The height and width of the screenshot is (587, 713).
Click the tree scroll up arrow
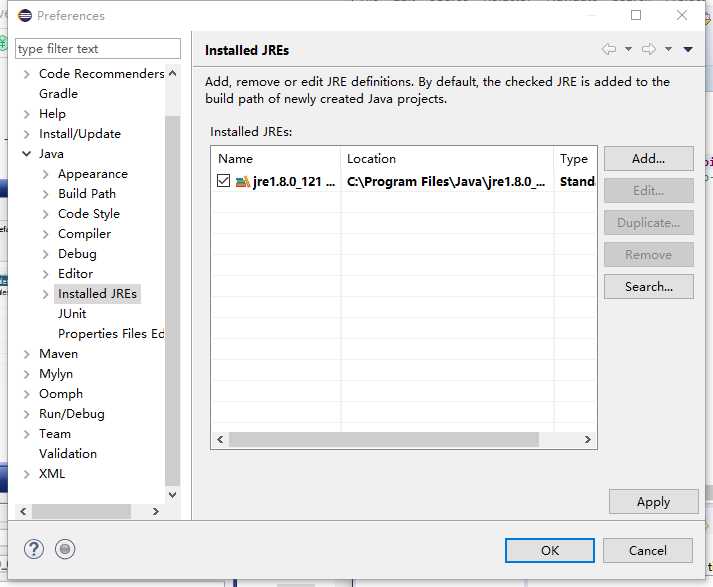[172, 73]
